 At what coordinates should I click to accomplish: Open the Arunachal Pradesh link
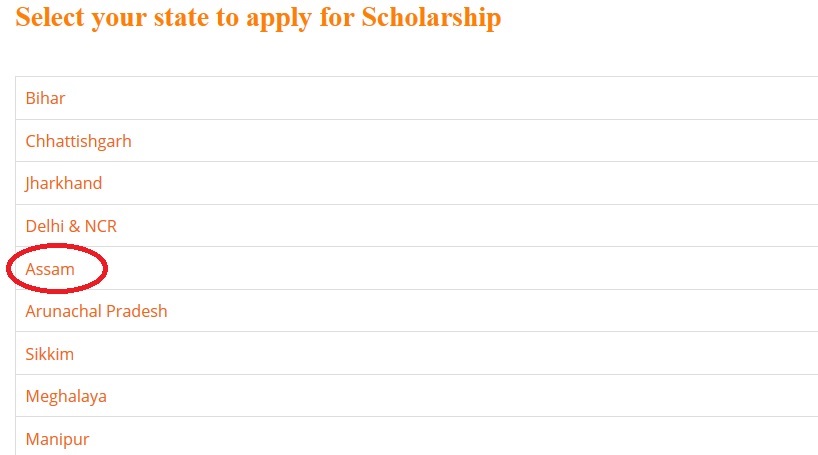click(97, 311)
